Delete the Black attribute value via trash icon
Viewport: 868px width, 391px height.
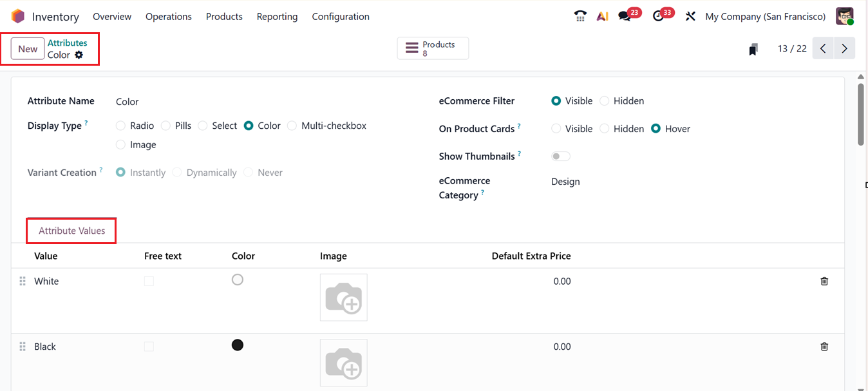point(824,346)
